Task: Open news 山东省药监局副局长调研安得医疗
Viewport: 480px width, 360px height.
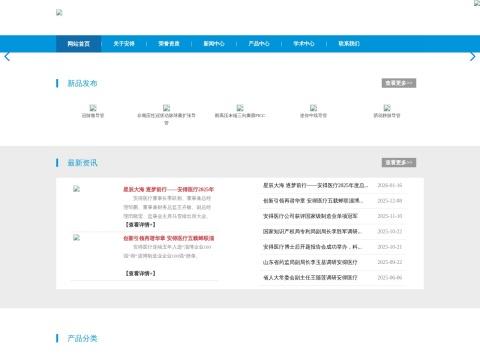Action: click(x=310, y=262)
